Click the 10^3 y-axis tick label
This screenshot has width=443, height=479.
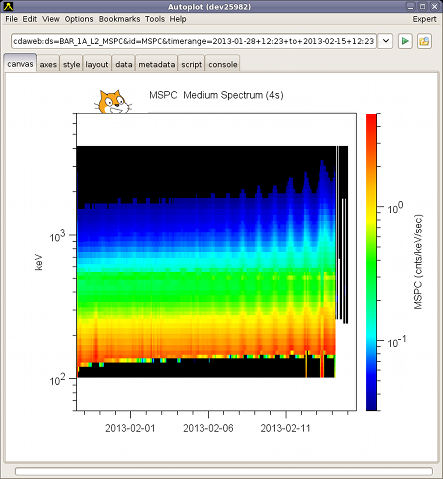[x=57, y=236]
